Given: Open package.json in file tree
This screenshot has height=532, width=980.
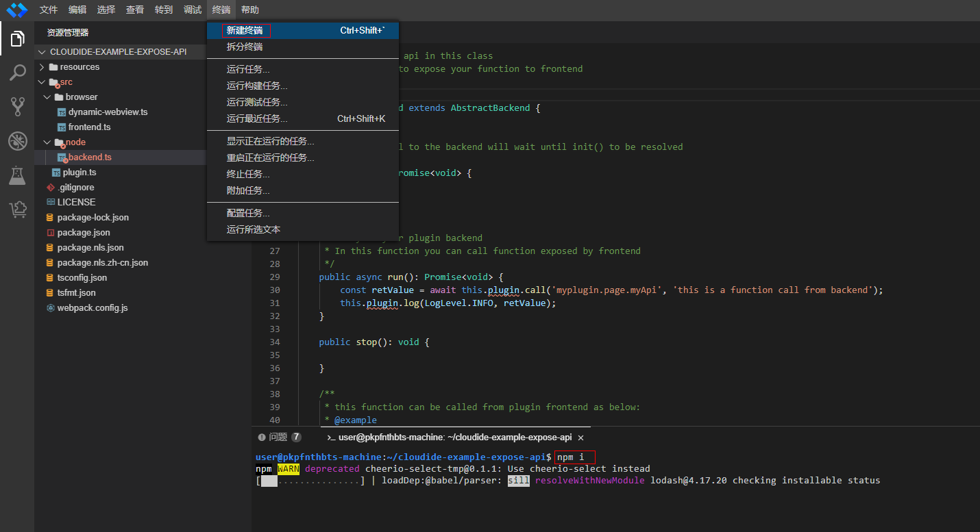Looking at the screenshot, I should [x=83, y=233].
